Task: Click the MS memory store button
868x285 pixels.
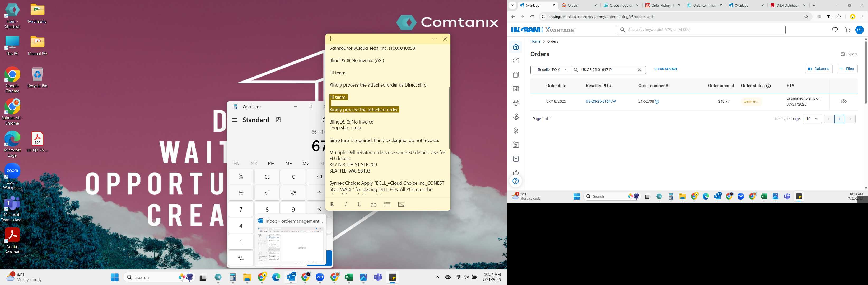Action: [x=306, y=163]
